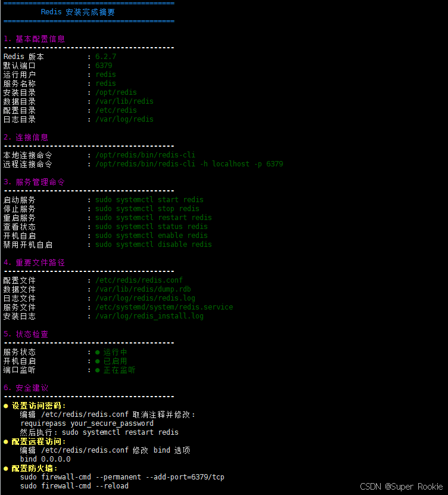Click log directory path /var/log/redis
The image size is (448, 495).
125,119
